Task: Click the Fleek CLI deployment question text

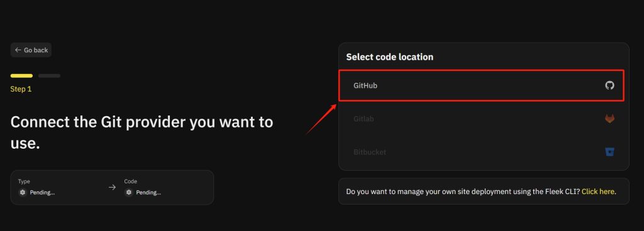Action: click(x=463, y=191)
